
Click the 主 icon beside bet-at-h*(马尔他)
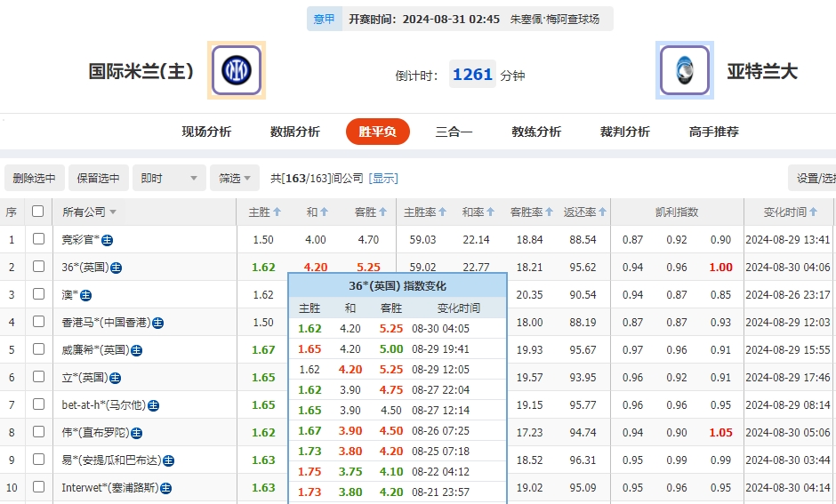click(153, 405)
